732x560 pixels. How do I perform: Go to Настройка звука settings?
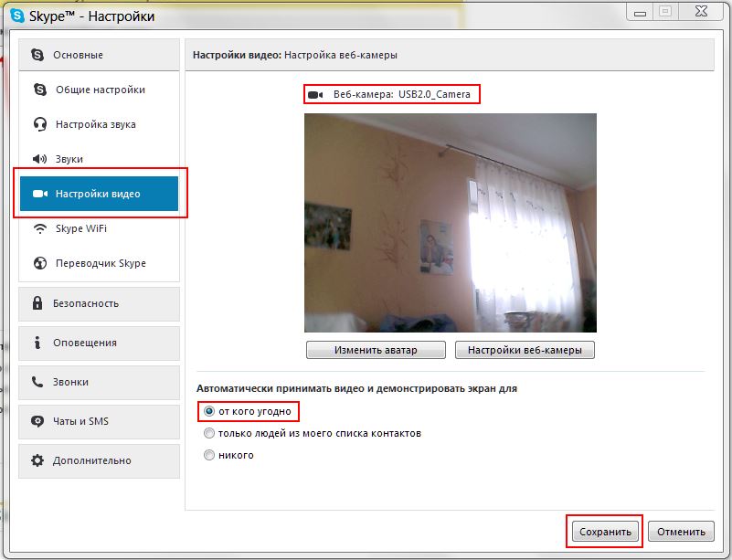coord(99,124)
